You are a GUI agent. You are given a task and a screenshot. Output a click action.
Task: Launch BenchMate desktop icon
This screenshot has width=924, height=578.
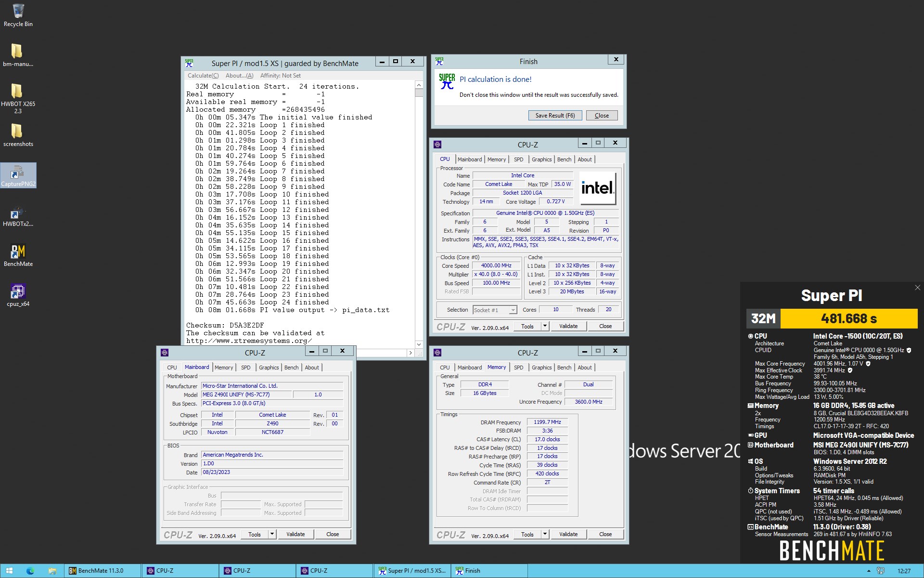18,255
